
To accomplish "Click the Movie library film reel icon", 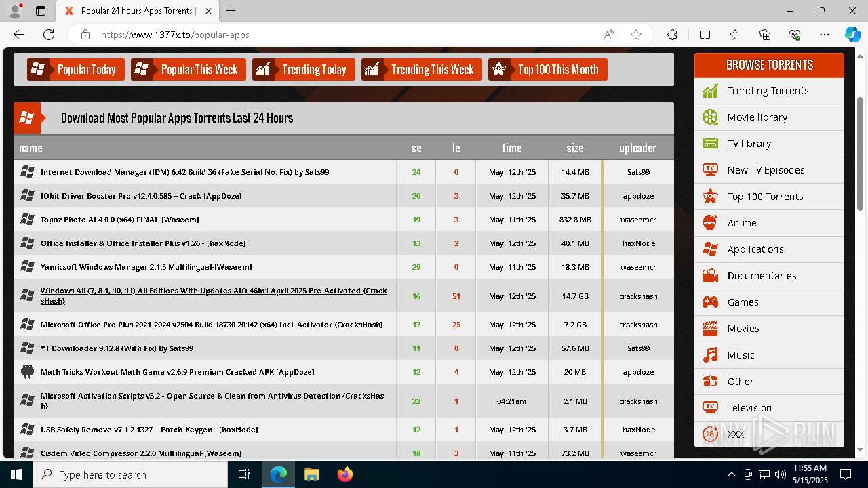I will (710, 117).
